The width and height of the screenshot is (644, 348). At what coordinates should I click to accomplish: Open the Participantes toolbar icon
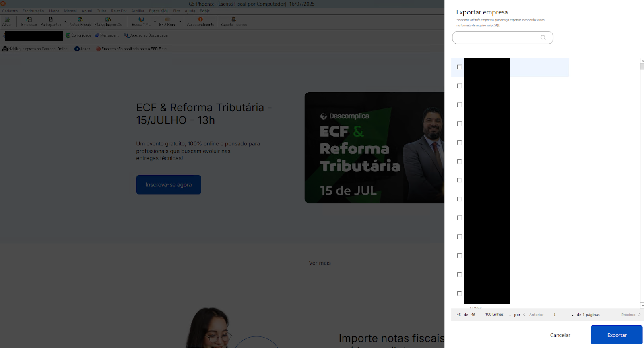pyautogui.click(x=51, y=21)
